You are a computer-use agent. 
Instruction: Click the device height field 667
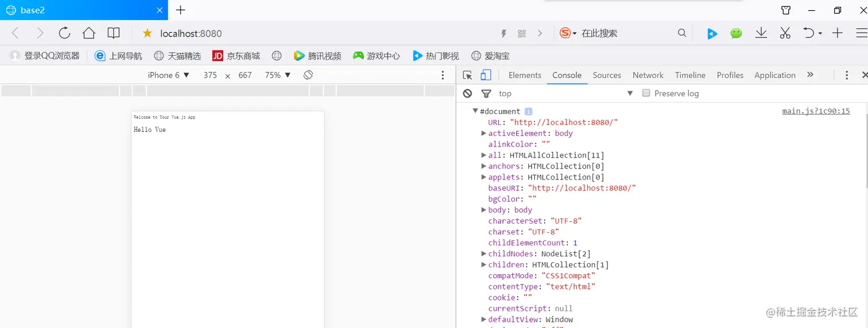coord(245,75)
